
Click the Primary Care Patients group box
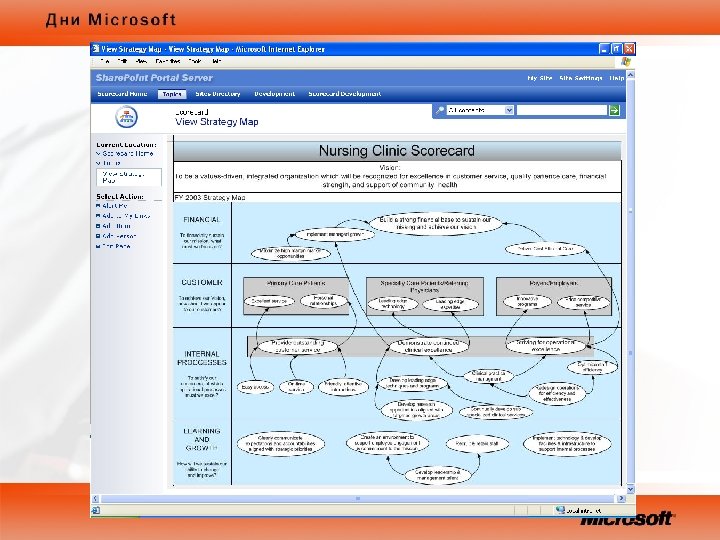pos(296,296)
